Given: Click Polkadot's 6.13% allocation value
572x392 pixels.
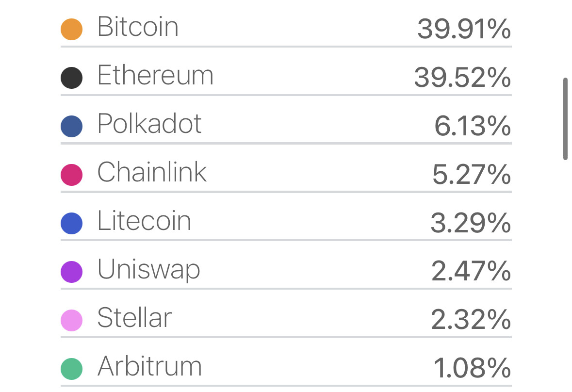Looking at the screenshot, I should 472,127.
